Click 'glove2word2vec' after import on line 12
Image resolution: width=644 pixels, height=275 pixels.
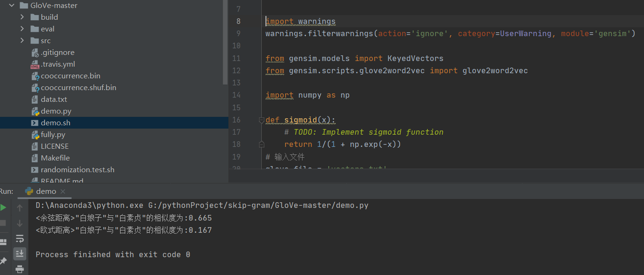(495, 70)
